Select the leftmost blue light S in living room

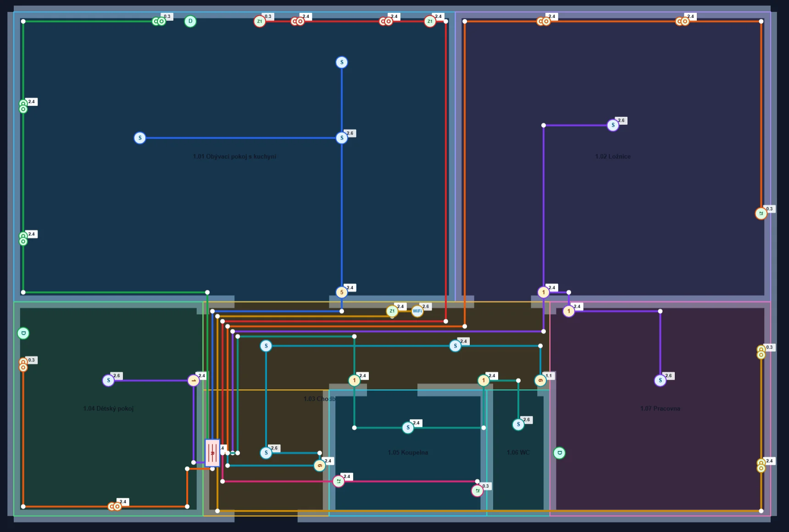coord(140,138)
